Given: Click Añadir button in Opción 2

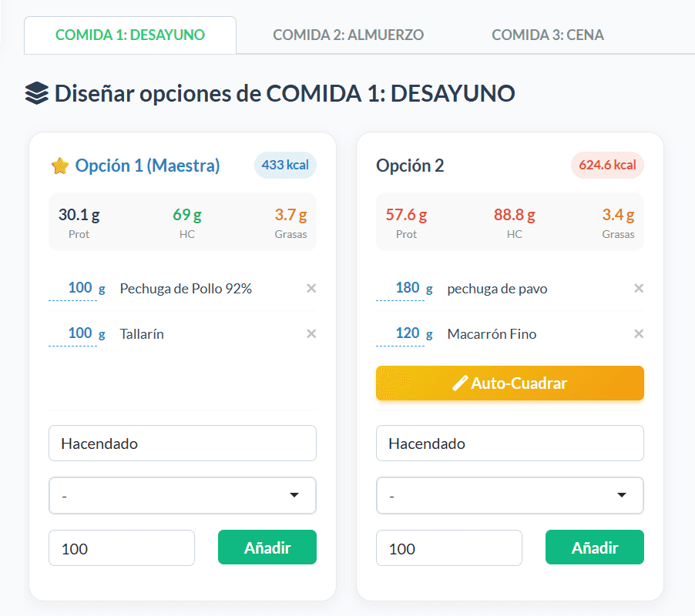Looking at the screenshot, I should pyautogui.click(x=594, y=547).
